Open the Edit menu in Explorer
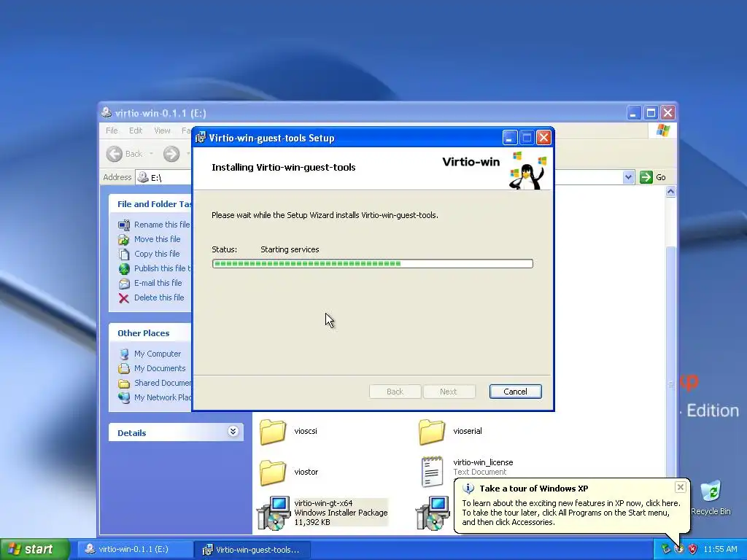This screenshot has width=747, height=560. (x=136, y=131)
